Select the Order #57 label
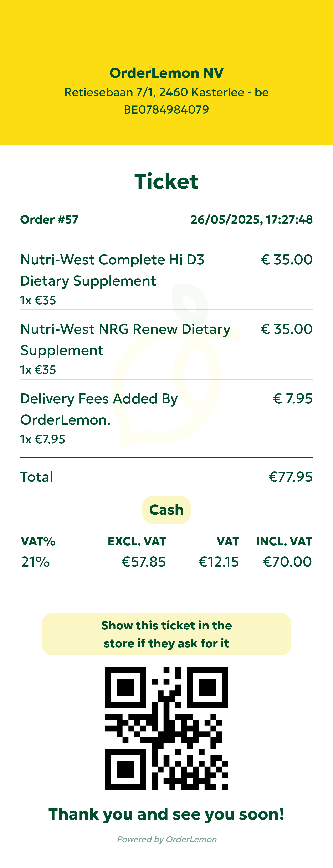The width and height of the screenshot is (333, 868). 49,220
